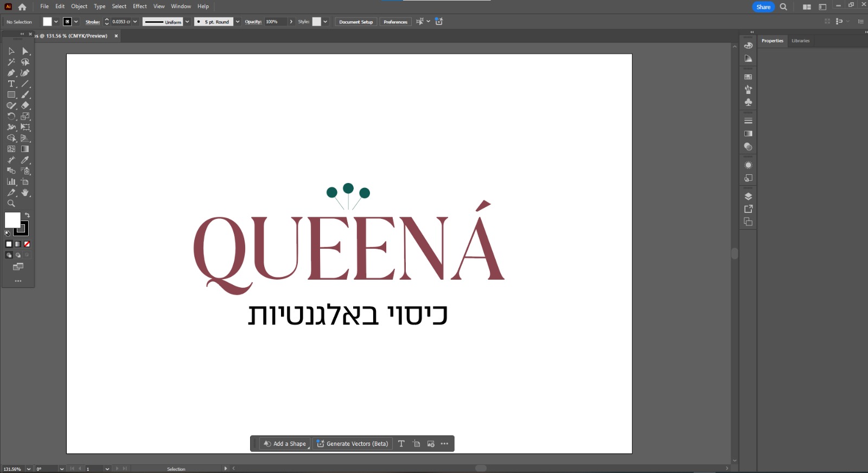Click the white Fill color swatch
This screenshot has width=868, height=473.
[x=12, y=219]
